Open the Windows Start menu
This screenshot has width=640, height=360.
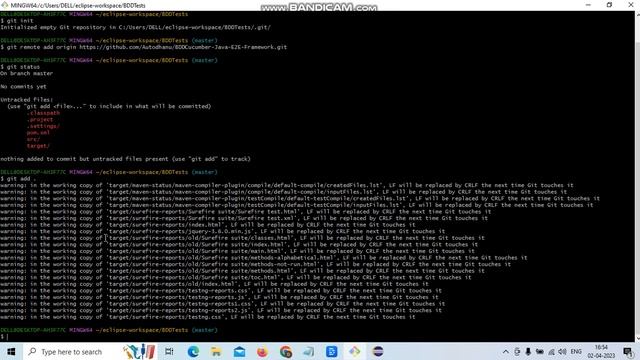(11, 351)
